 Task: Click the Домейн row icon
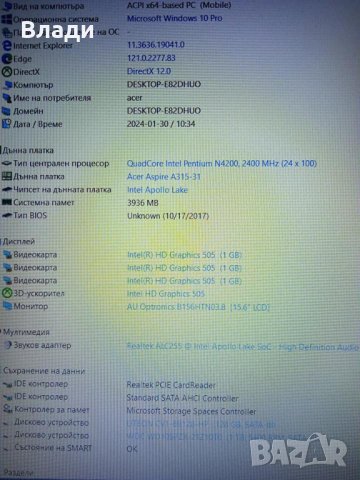click(7, 111)
